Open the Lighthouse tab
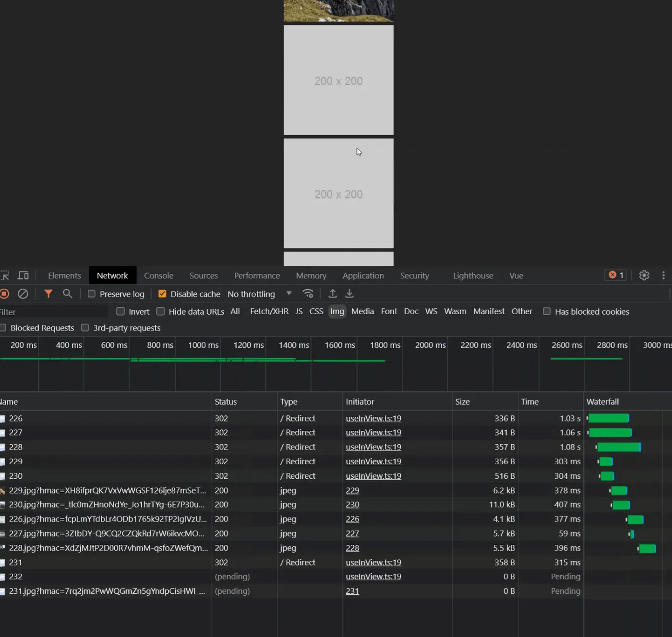The image size is (672, 637). [473, 275]
